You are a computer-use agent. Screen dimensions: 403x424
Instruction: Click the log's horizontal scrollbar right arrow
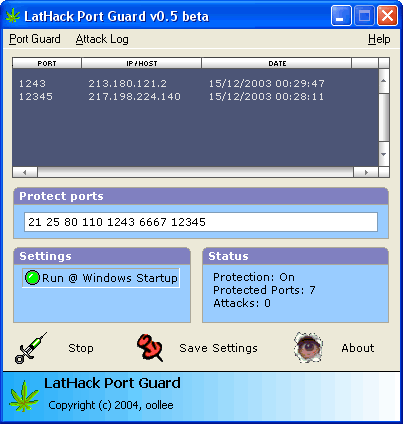coord(366,172)
